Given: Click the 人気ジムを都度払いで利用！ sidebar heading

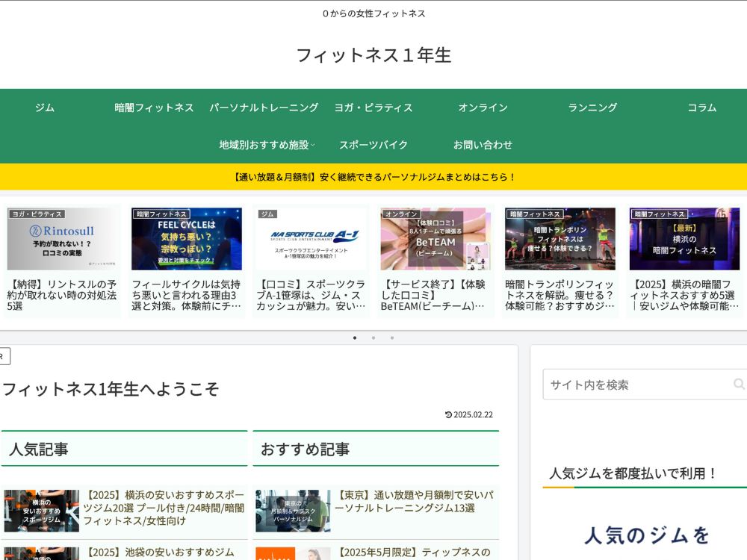Looking at the screenshot, I should tap(633, 473).
